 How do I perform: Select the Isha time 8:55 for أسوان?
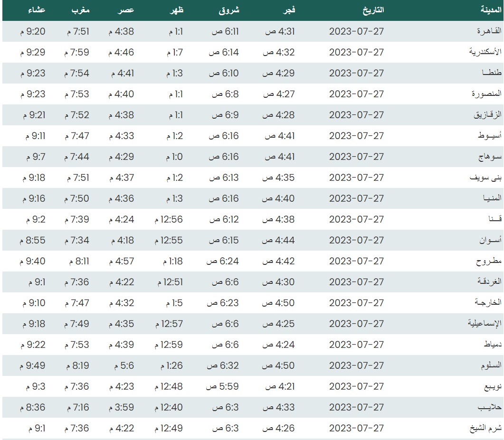point(33,240)
